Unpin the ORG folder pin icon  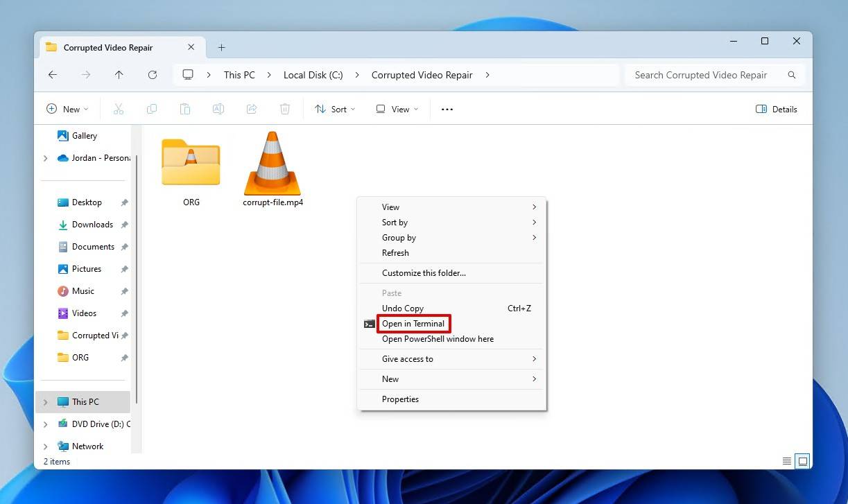(125, 358)
